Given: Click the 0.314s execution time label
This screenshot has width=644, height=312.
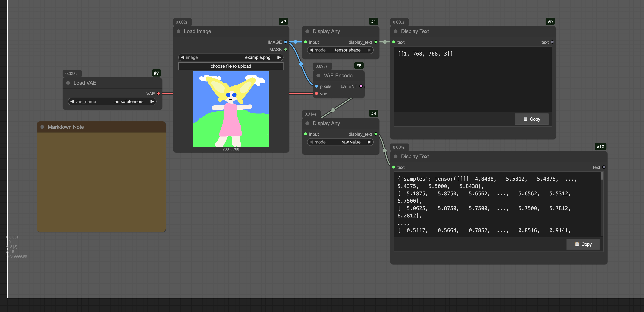Looking at the screenshot, I should (x=311, y=114).
